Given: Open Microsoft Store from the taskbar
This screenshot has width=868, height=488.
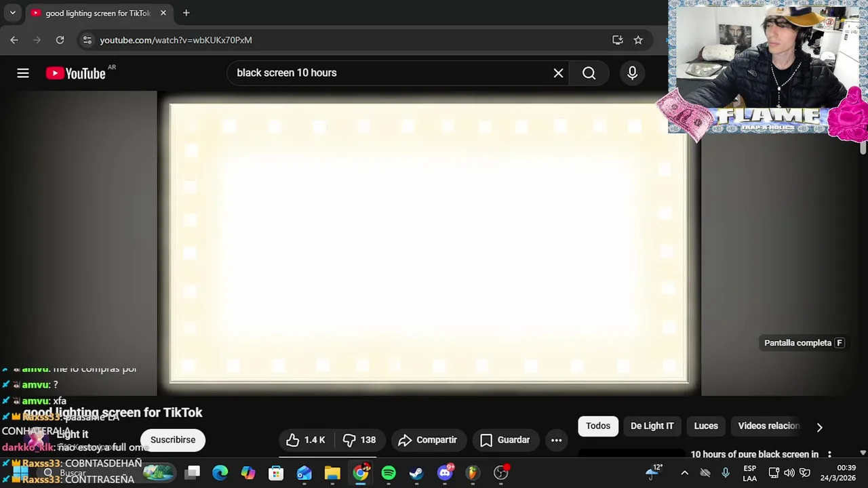Looking at the screenshot, I should pos(276,472).
